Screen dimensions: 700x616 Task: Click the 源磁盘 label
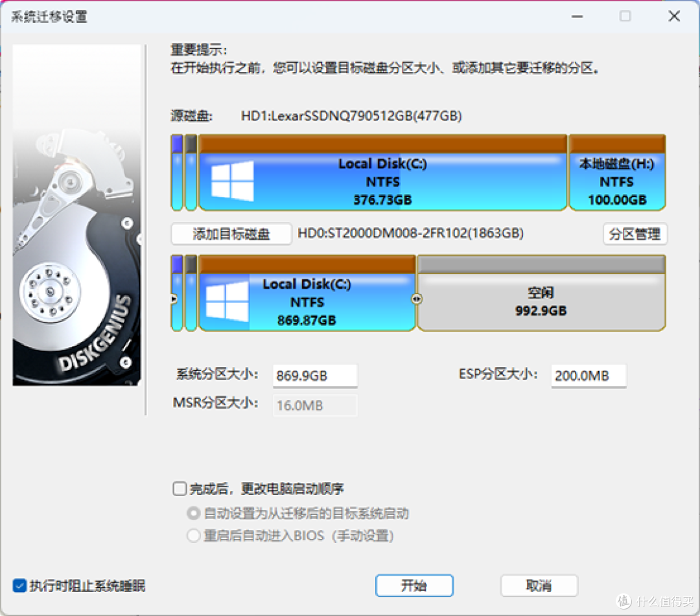[x=191, y=116]
